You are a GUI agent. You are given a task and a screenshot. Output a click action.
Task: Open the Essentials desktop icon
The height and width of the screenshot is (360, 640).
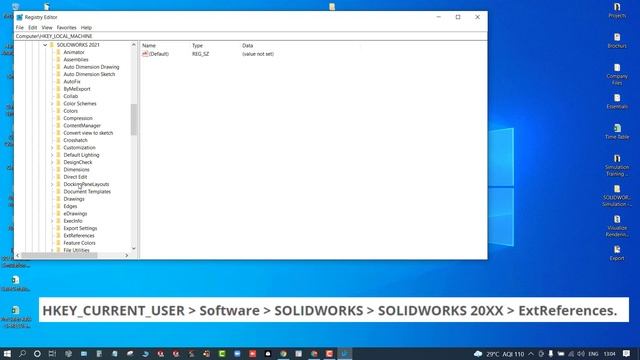[617, 101]
